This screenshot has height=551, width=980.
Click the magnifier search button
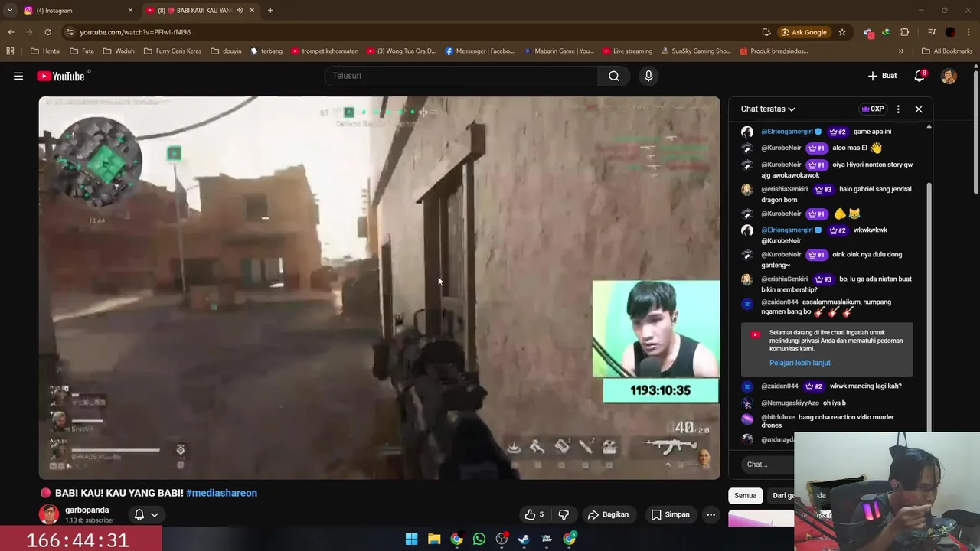[x=614, y=76]
